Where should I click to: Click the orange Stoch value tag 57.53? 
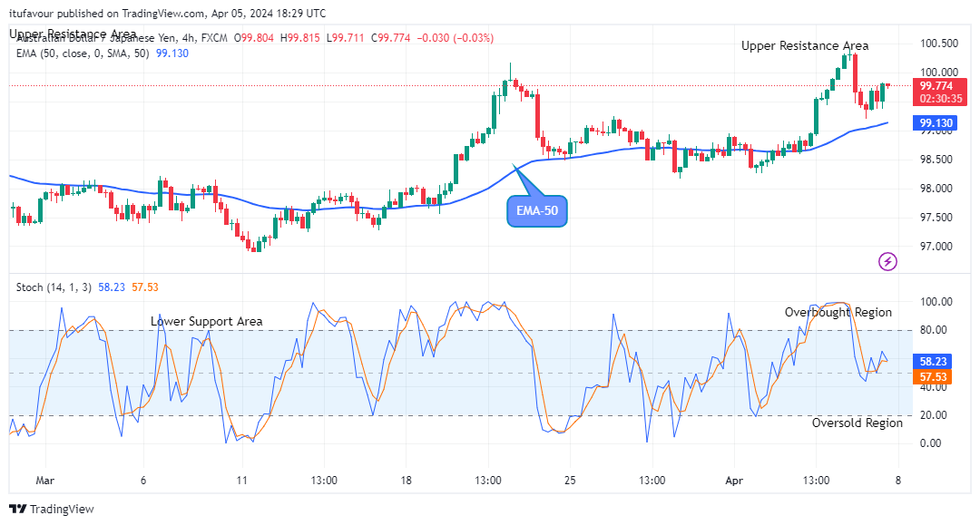click(x=932, y=376)
